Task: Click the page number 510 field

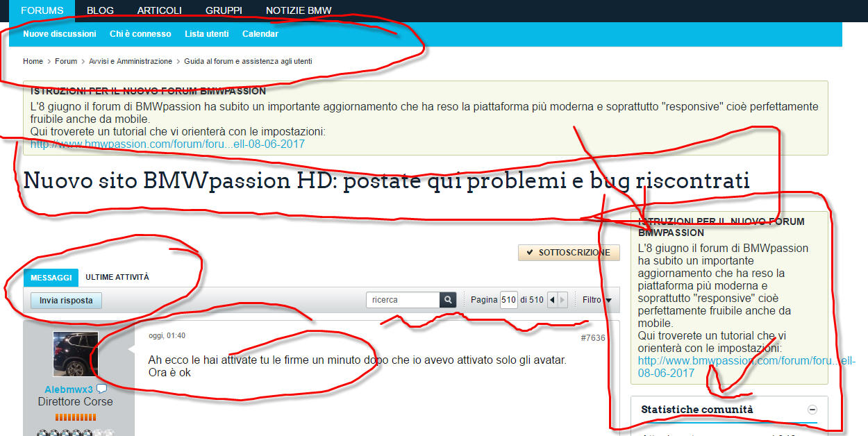Action: (508, 300)
